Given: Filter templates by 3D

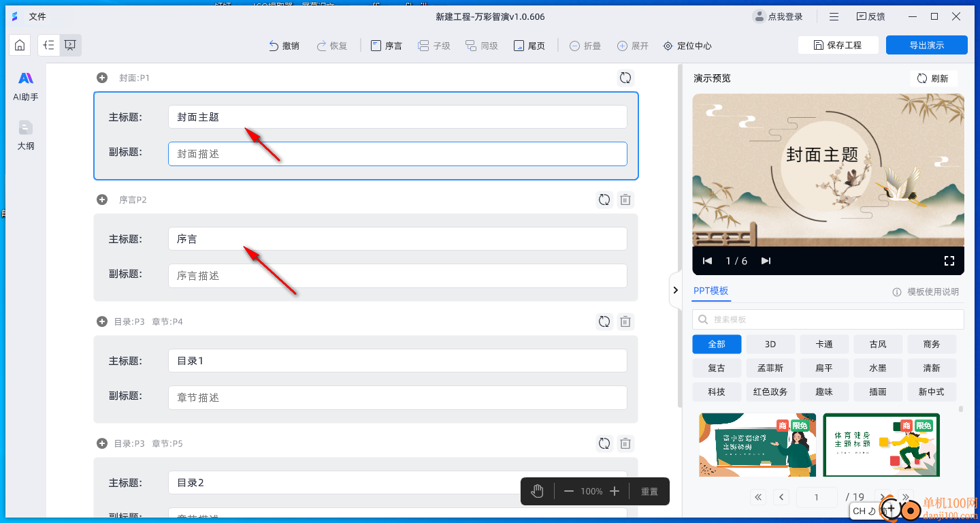Looking at the screenshot, I should click(x=770, y=344).
